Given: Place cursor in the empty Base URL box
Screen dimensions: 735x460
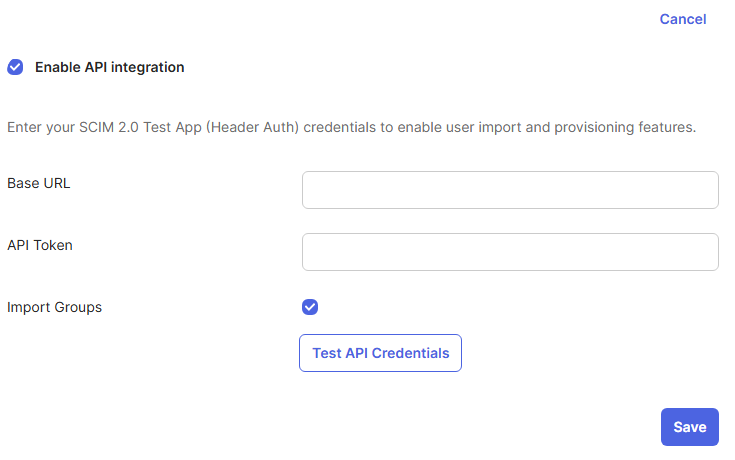Looking at the screenshot, I should coord(510,190).
